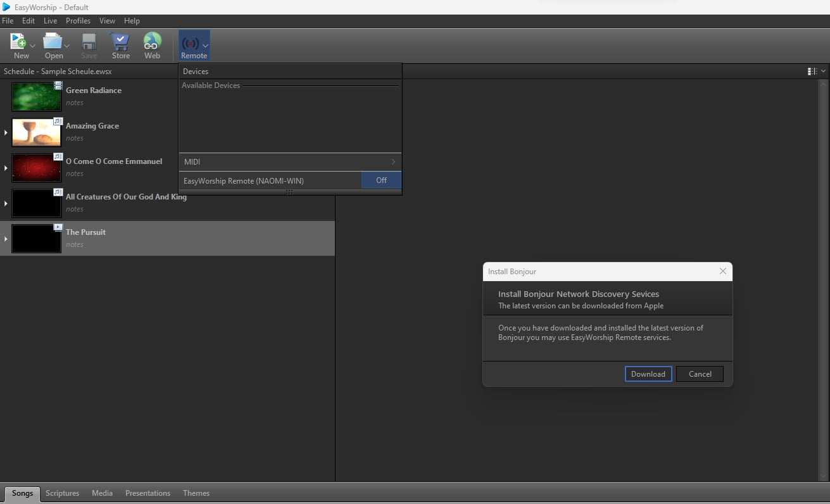This screenshot has height=504, width=830.
Task: Click the media type icon on The Pursuit
Action: pos(58,227)
